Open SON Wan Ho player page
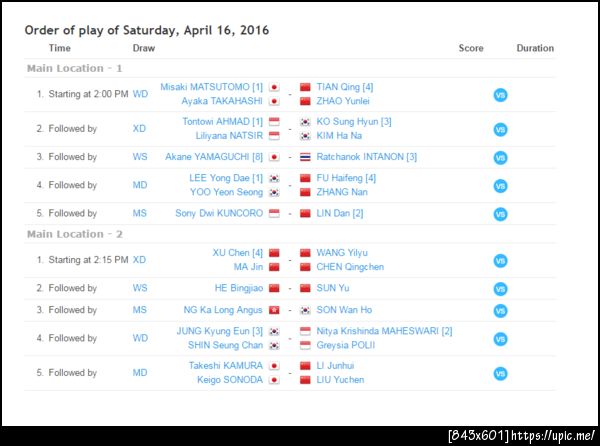The width and height of the screenshot is (600, 446). point(344,310)
